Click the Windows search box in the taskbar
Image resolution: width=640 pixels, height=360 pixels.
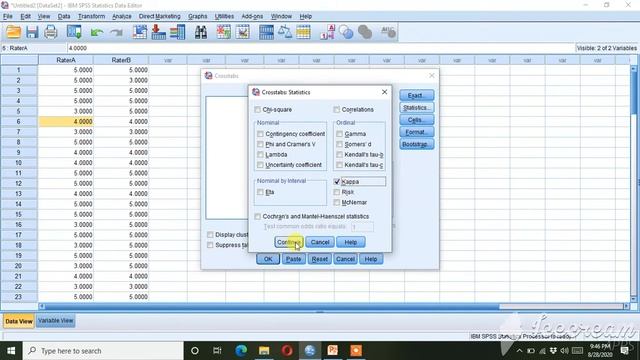pos(103,351)
